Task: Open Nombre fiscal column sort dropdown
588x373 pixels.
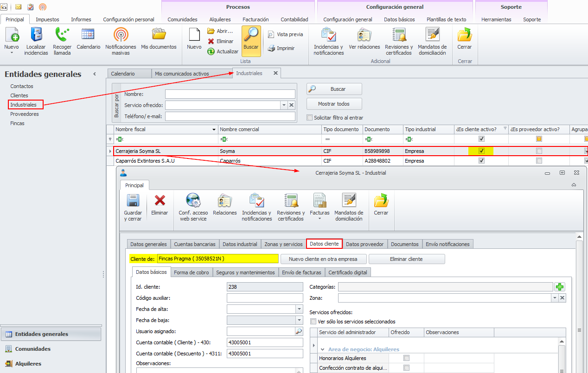Action: coord(214,130)
